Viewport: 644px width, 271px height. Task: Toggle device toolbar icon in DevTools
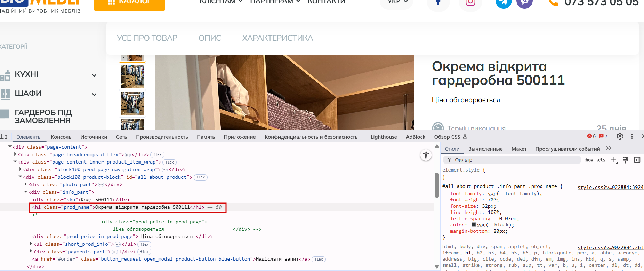(4, 136)
